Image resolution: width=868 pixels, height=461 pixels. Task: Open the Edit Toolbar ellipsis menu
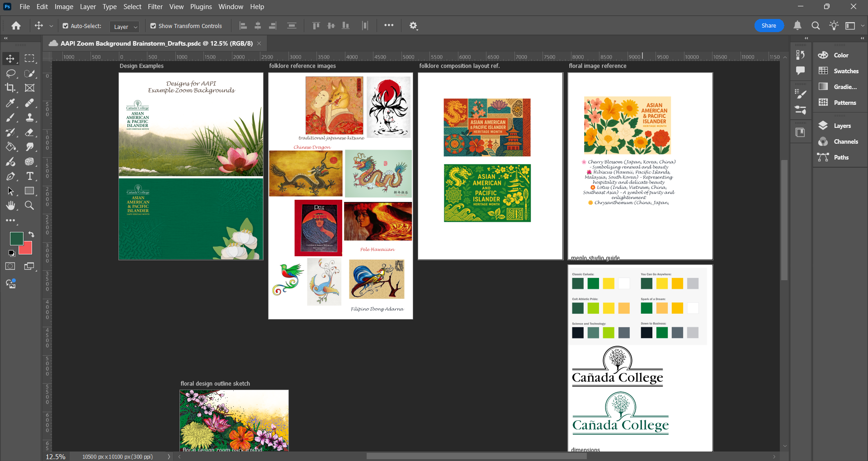(10, 221)
